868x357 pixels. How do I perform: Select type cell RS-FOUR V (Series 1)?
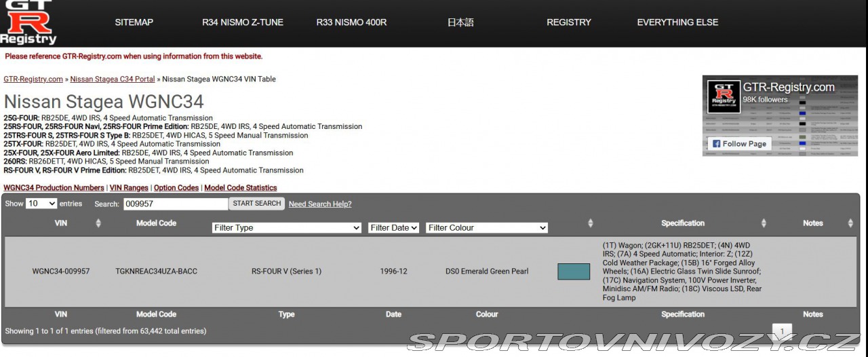point(287,271)
